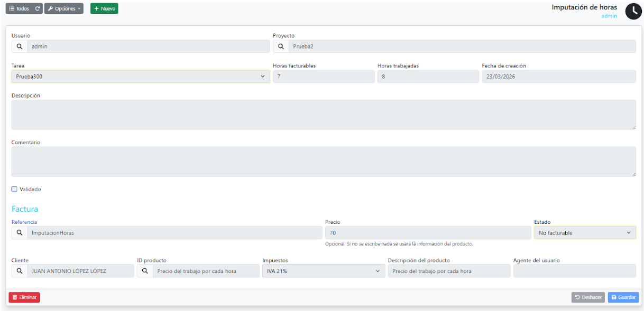Screen dimensions: 644x311
Task: Click the magnifier icon in Referencia field
Action: [x=20, y=233]
